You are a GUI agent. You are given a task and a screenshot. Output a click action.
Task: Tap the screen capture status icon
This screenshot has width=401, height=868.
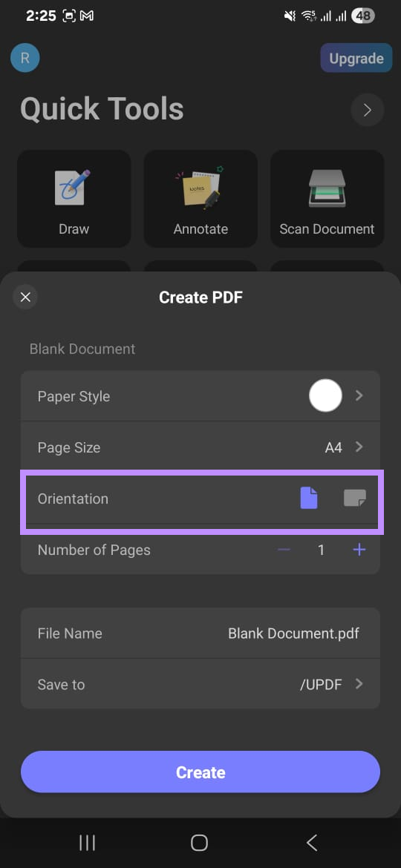click(69, 16)
